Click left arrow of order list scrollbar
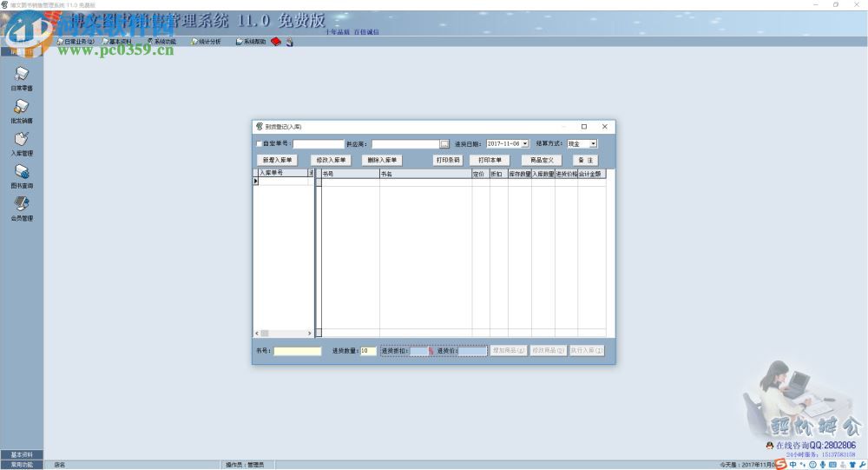 [x=257, y=333]
